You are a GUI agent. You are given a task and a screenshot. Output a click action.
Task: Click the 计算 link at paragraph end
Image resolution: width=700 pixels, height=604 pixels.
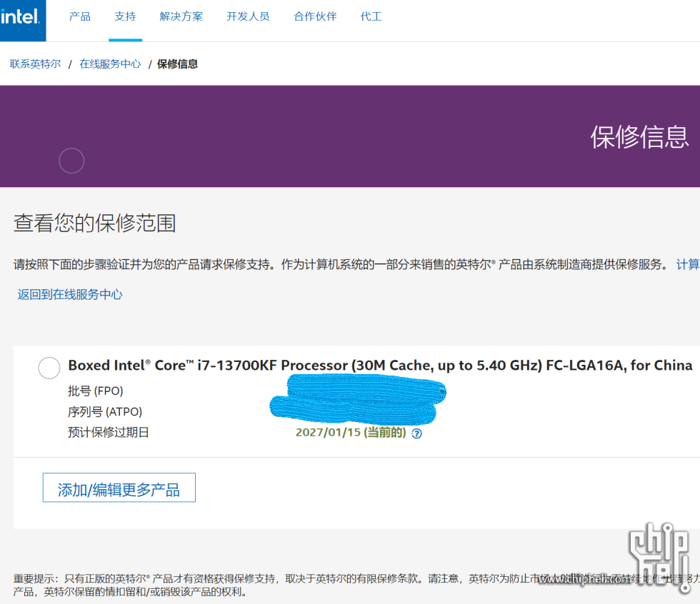pyautogui.click(x=688, y=265)
